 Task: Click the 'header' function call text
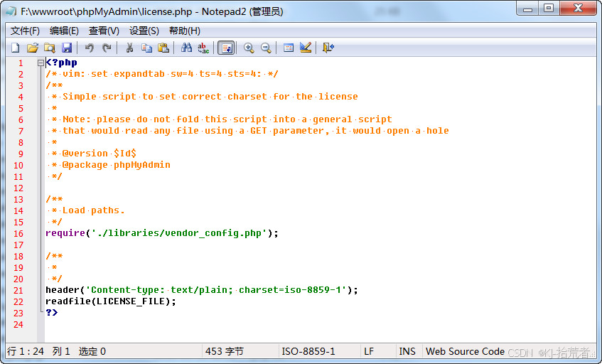click(63, 290)
